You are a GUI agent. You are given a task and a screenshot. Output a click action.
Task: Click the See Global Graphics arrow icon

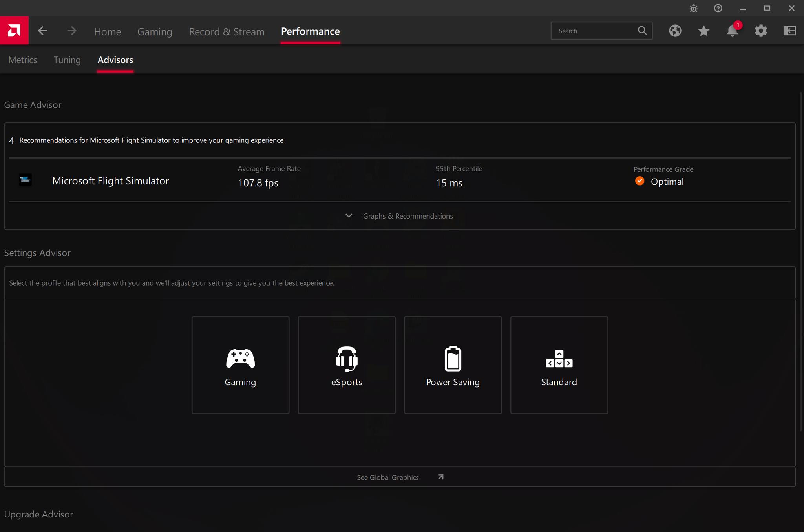pos(440,477)
